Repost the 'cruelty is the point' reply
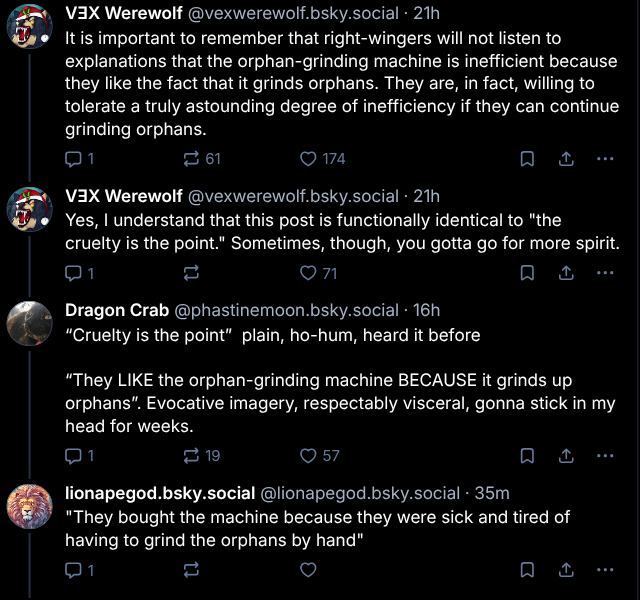 (192, 273)
